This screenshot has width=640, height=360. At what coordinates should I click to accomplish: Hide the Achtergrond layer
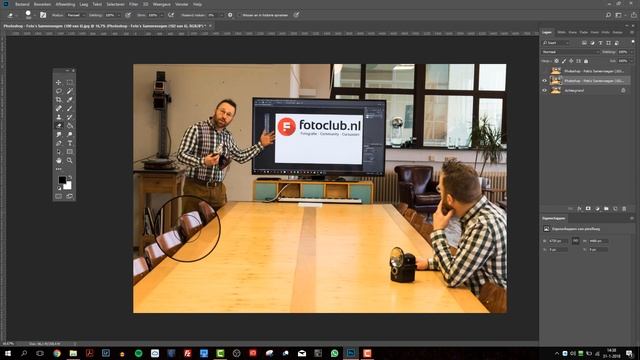(544, 91)
